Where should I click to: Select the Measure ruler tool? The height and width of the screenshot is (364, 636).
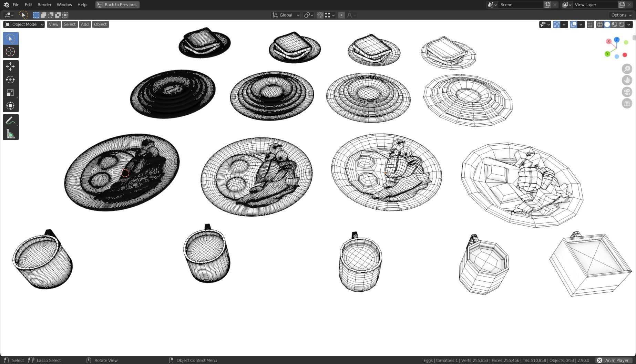(x=11, y=134)
